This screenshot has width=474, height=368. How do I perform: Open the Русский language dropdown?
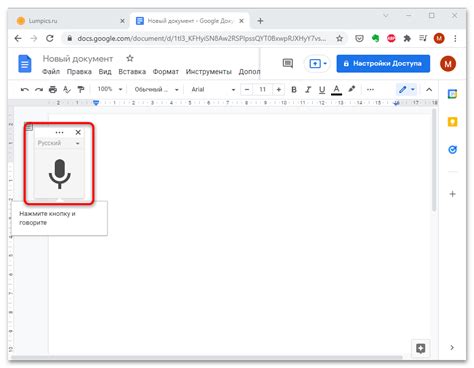point(59,143)
